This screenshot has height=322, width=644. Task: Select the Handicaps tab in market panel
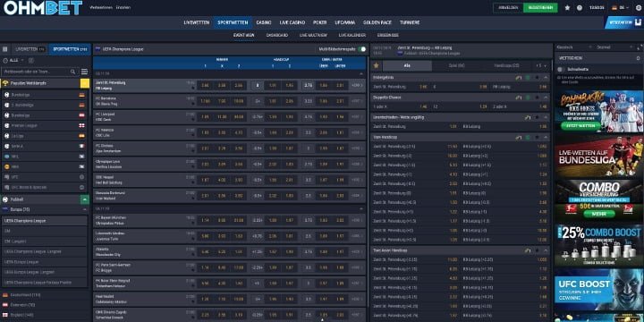click(506, 65)
